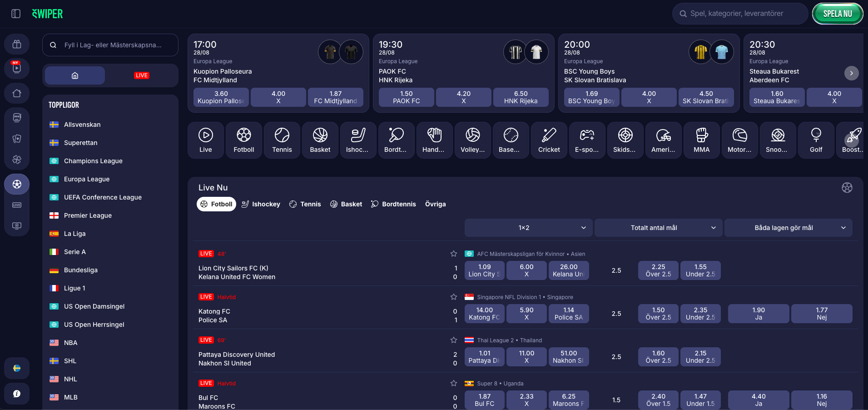868x410 pixels.
Task: Select the Bordtennis live tab
Action: [393, 204]
